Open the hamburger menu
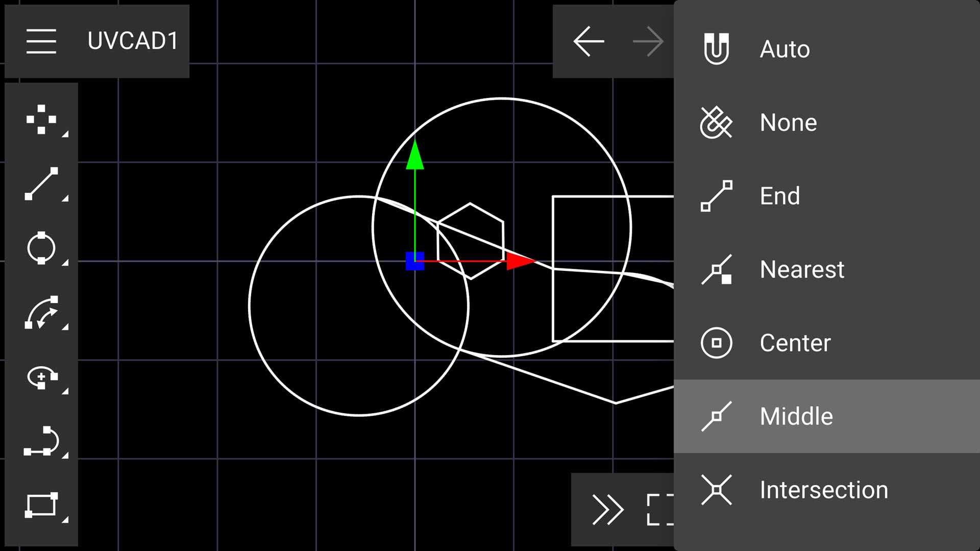 (x=41, y=41)
